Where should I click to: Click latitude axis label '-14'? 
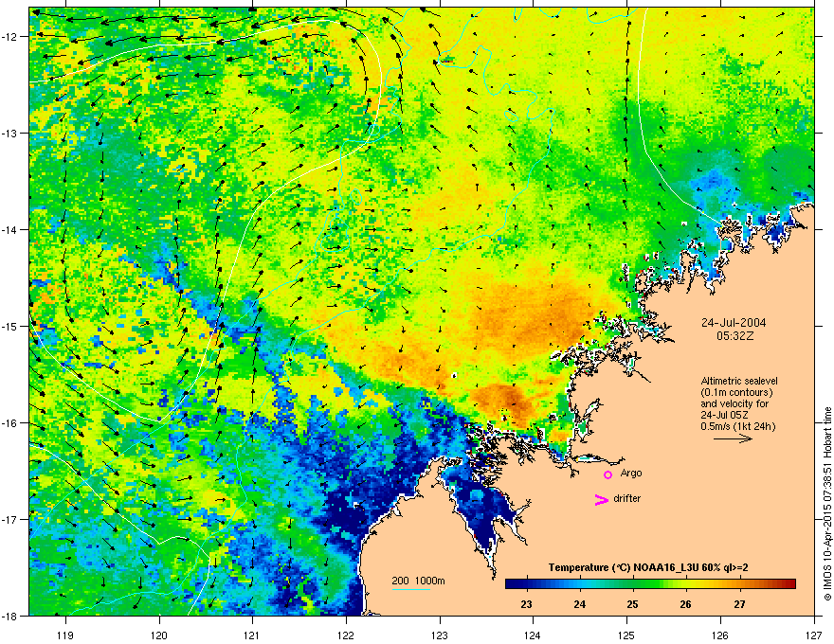click(10, 229)
